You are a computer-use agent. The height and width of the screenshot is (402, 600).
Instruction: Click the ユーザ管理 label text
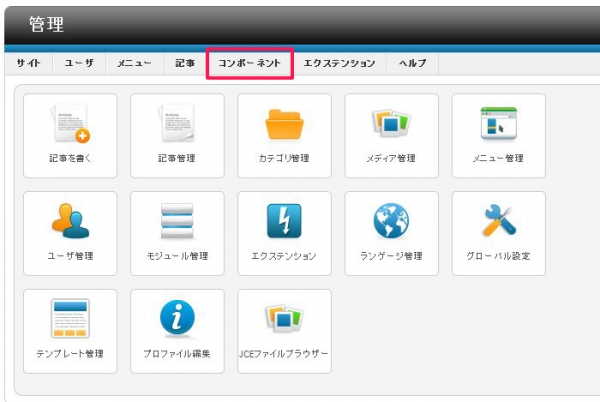(x=70, y=256)
